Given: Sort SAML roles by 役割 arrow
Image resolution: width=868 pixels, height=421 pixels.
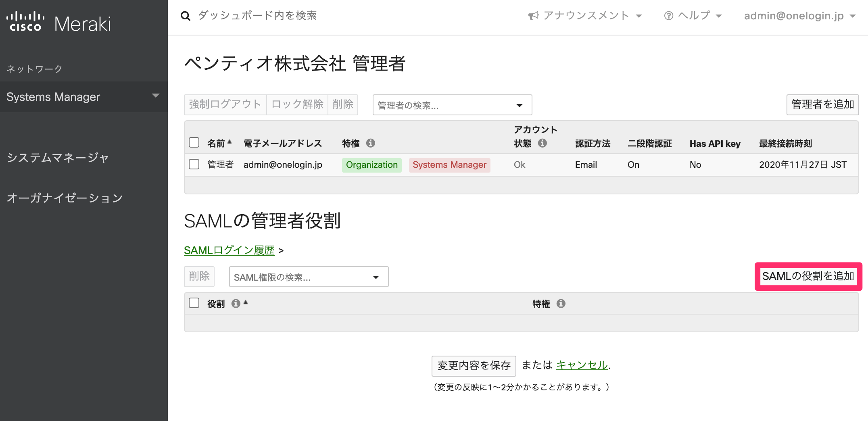Looking at the screenshot, I should 246,302.
